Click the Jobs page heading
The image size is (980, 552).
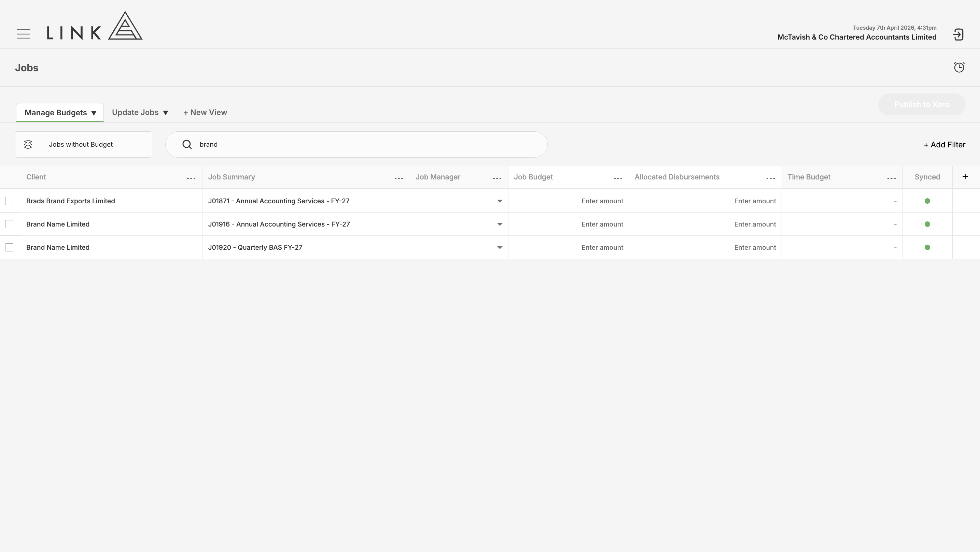click(27, 68)
